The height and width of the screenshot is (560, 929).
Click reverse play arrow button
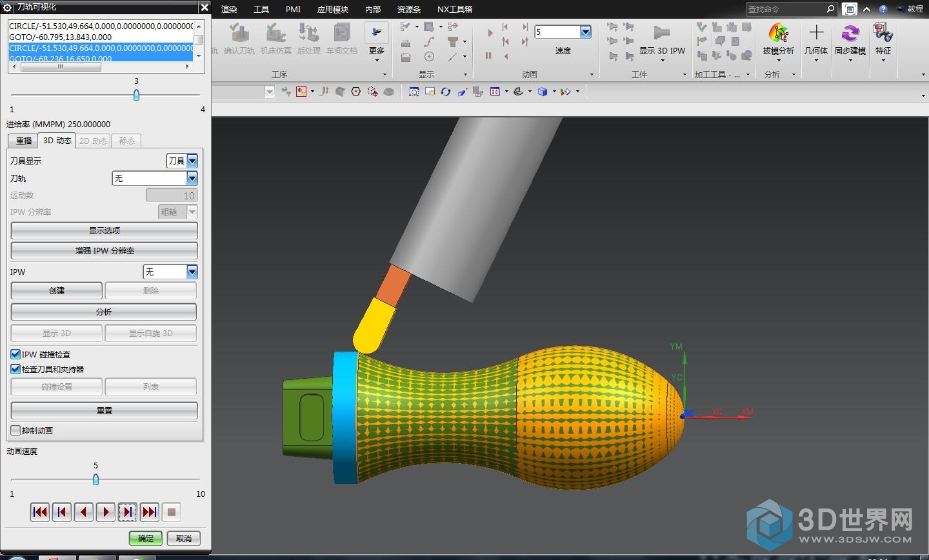click(x=84, y=512)
